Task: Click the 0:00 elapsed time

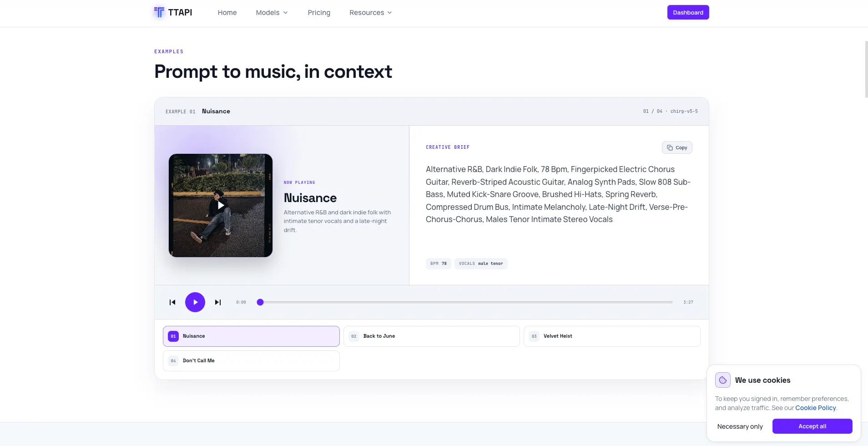Action: coord(241,302)
